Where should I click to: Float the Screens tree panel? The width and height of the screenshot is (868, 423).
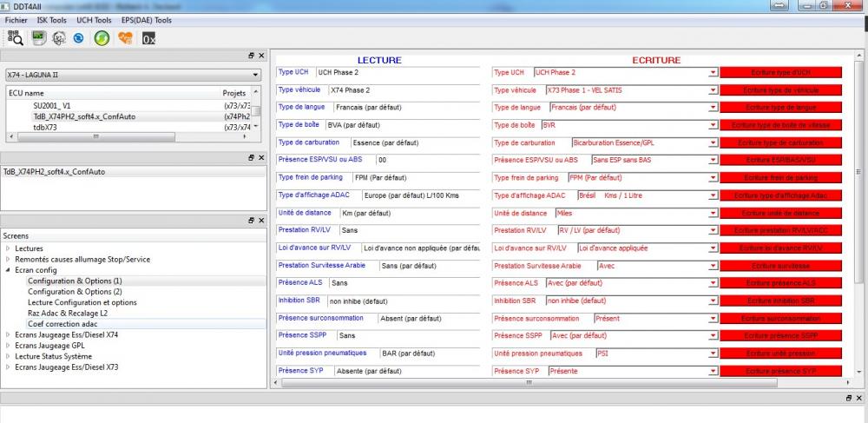252,221
